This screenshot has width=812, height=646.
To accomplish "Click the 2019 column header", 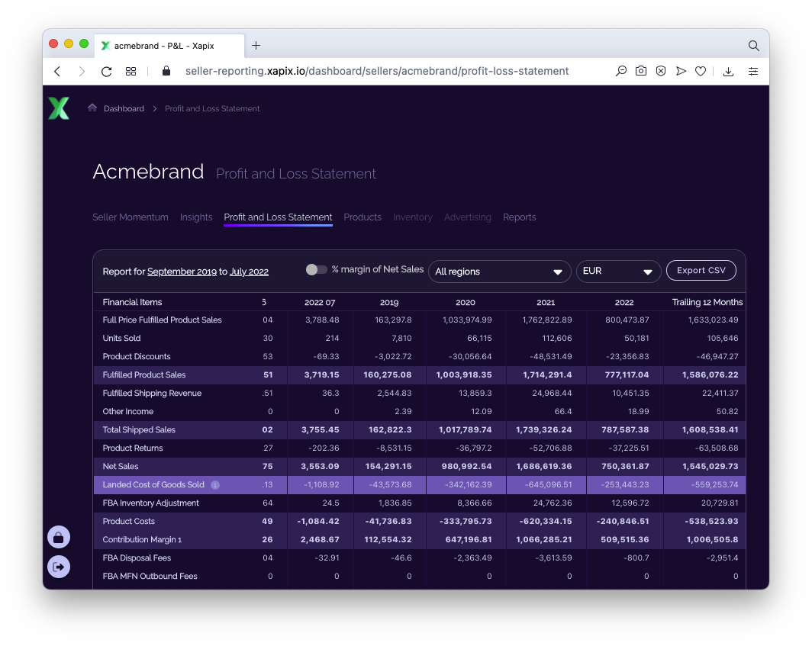I will (389, 302).
